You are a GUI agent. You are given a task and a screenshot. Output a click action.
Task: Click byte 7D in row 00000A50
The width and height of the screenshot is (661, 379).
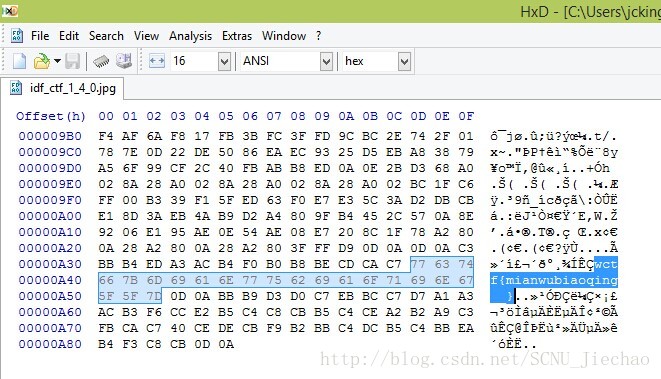(x=154, y=296)
